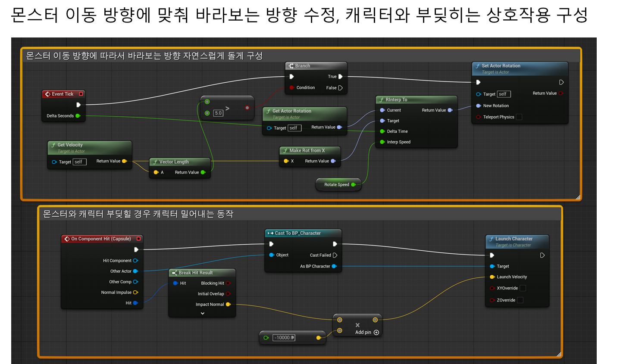The height and width of the screenshot is (364, 620).
Task: Click the -10000.0 float value field
Action: (284, 338)
